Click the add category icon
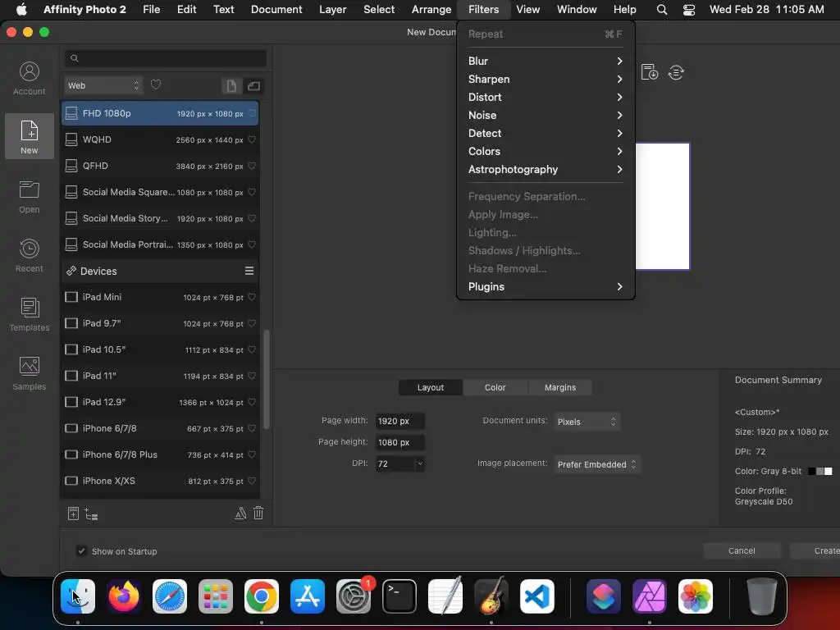840x630 pixels. coord(92,514)
